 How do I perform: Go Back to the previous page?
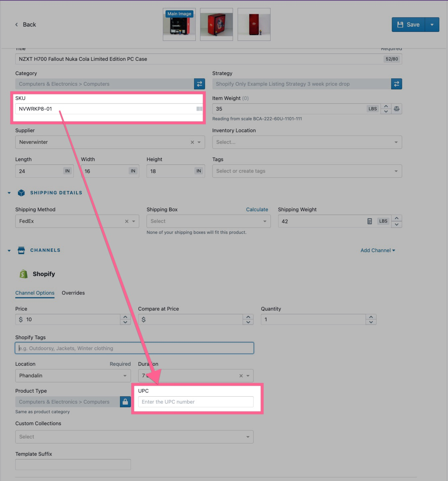click(26, 25)
